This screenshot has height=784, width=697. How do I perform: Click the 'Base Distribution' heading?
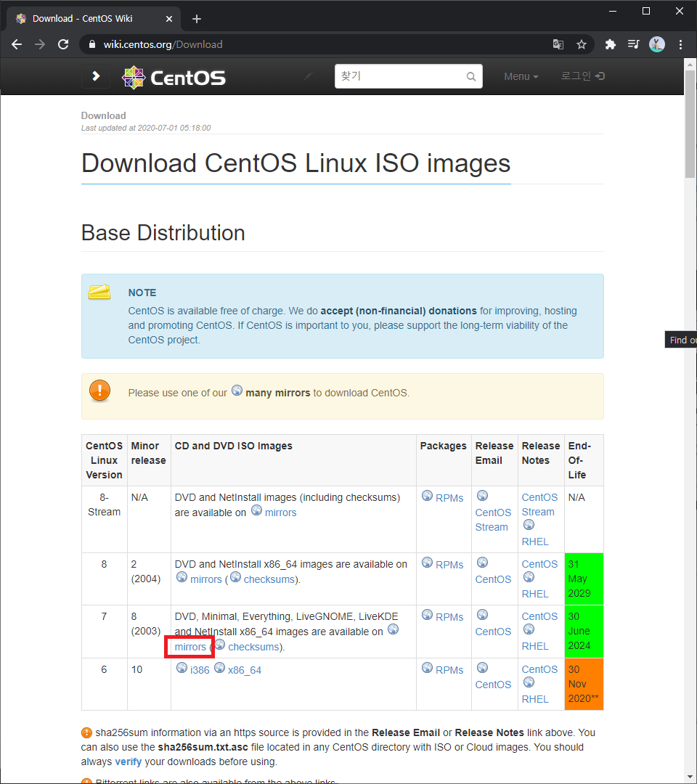pos(163,233)
